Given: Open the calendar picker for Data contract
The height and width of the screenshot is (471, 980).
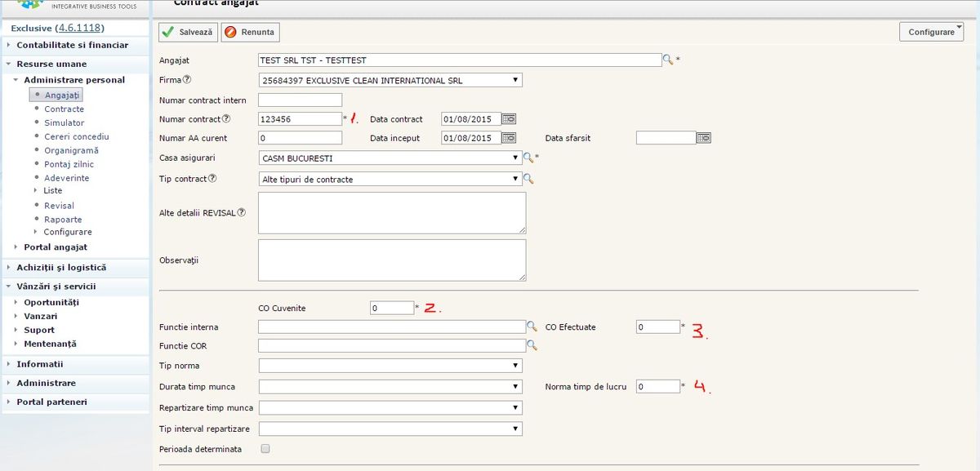Looking at the screenshot, I should [x=508, y=119].
